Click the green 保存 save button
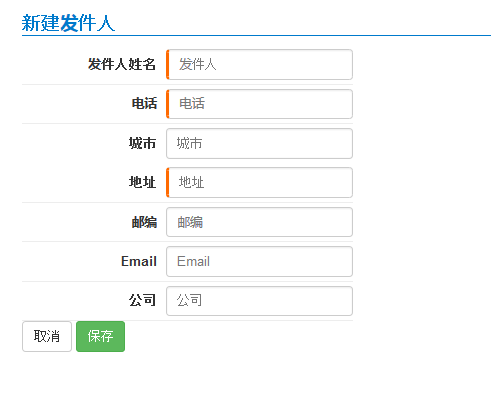 tap(100, 336)
